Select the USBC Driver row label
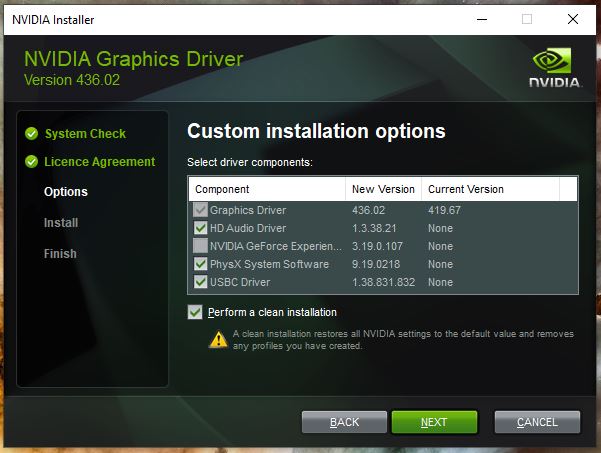The height and width of the screenshot is (453, 601). click(240, 282)
